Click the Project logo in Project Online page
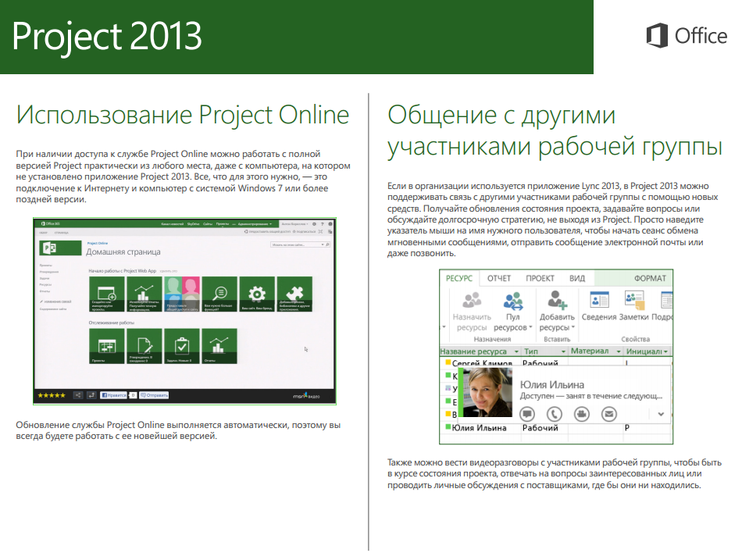The height and width of the screenshot is (560, 742). [59, 248]
